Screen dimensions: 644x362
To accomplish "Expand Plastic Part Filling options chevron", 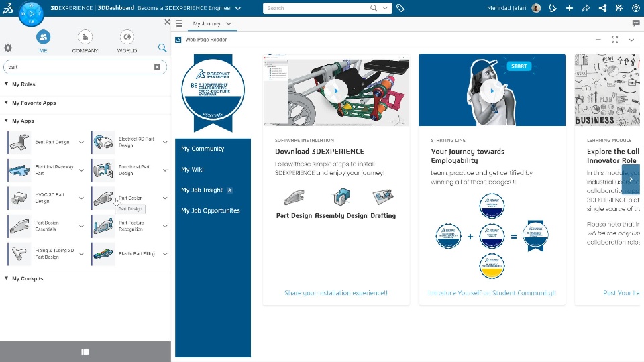I will coord(165,253).
